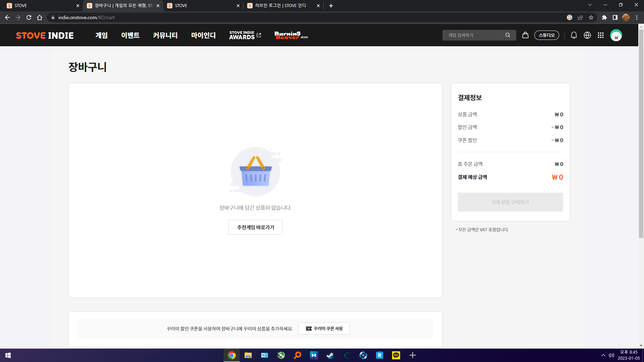
Task: Open the apps grid menu icon
Action: 600,35
